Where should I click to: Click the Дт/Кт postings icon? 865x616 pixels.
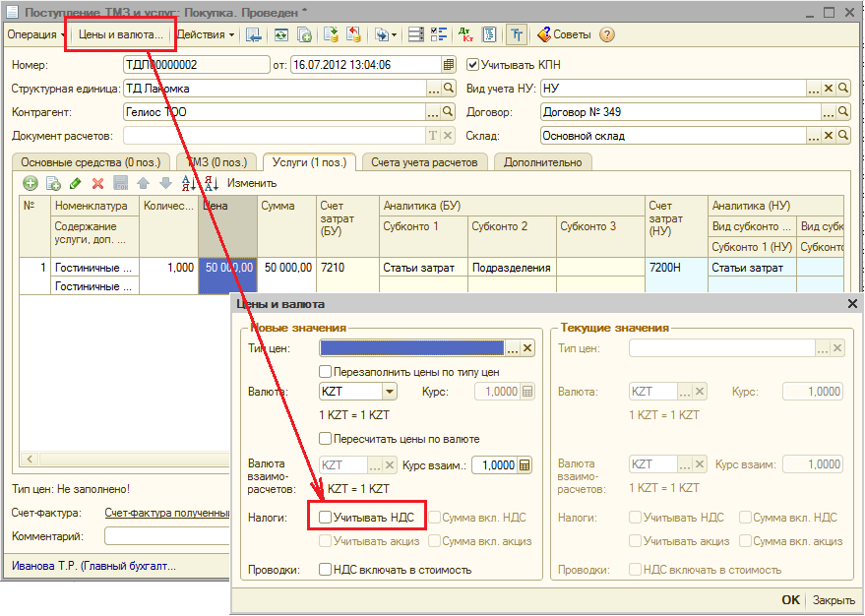(x=465, y=34)
